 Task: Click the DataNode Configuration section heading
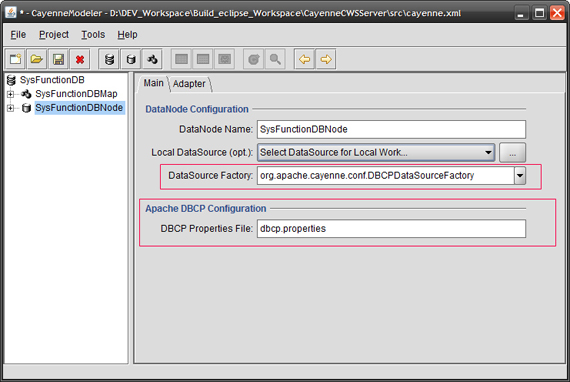(x=197, y=109)
